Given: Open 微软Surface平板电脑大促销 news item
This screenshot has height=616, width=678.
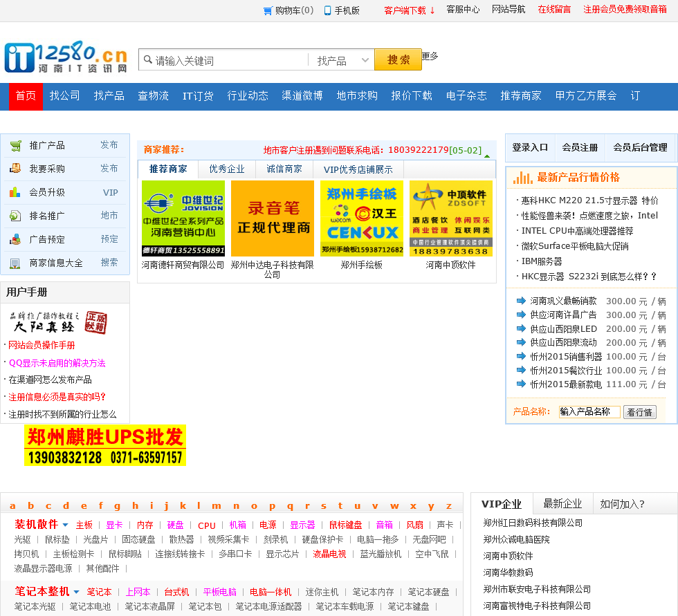Looking at the screenshot, I should [x=575, y=246].
